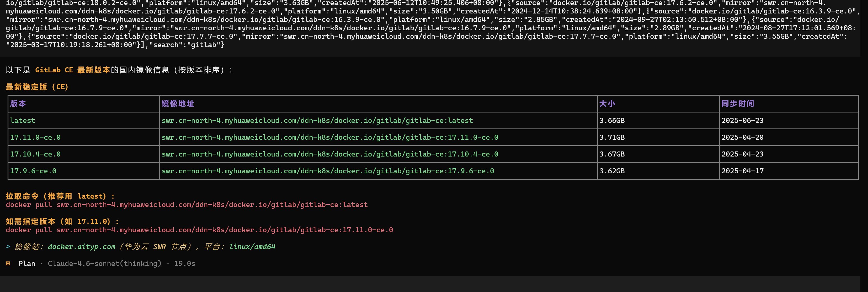Click the docker pull gitlab-ce:17.11.0-ce.0 command line
Image resolution: width=868 pixels, height=292 pixels.
(200, 230)
